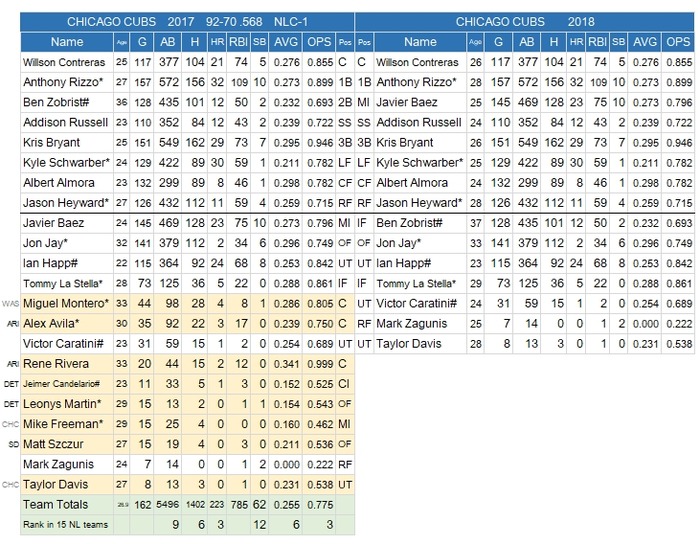Click the CHICAGO CUBS 2017 92-70 title
700x544 pixels.
coord(187,22)
